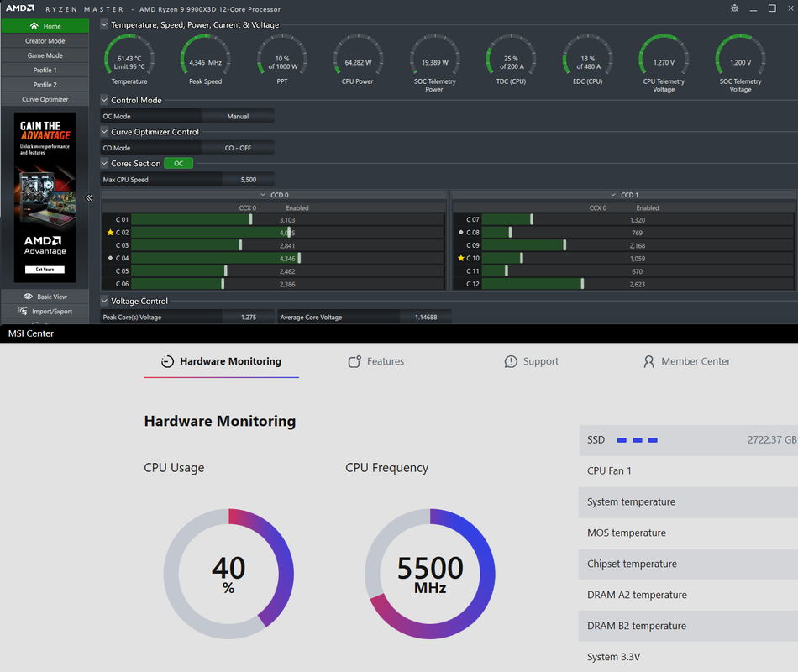Click the Temperature gauge dial

tap(129, 55)
